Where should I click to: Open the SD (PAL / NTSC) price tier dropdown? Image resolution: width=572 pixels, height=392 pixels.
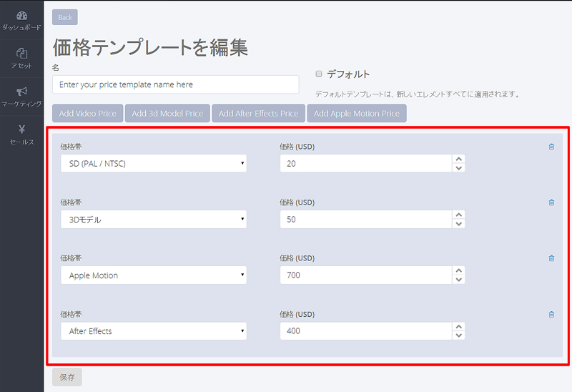pyautogui.click(x=154, y=164)
